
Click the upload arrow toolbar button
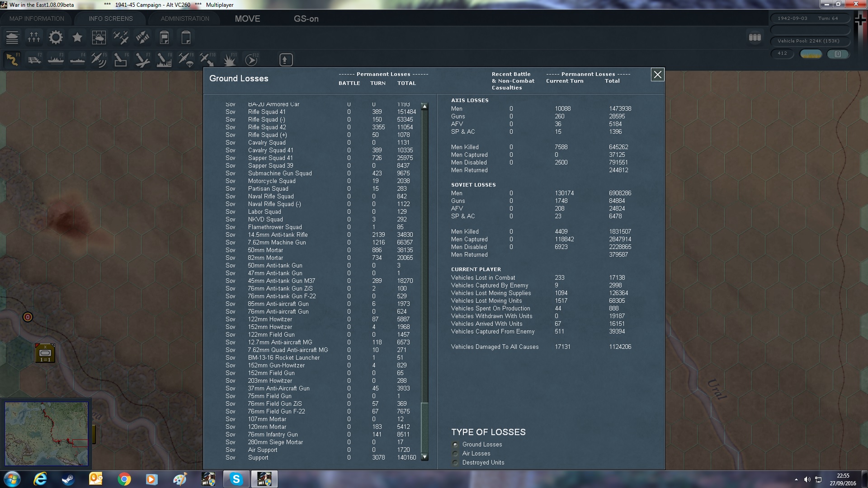pos(286,60)
